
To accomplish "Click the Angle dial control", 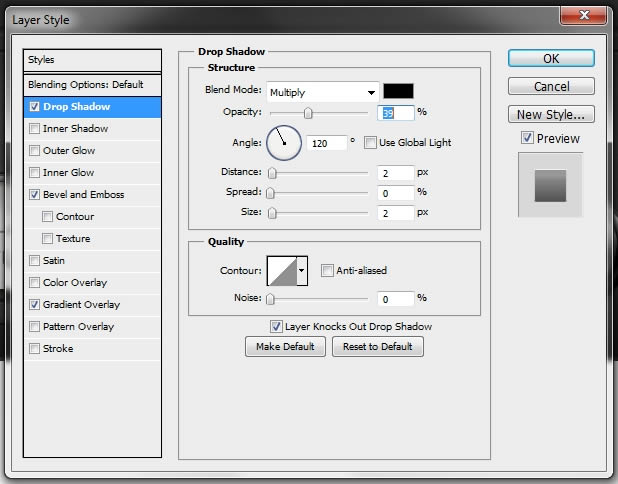I will [284, 143].
